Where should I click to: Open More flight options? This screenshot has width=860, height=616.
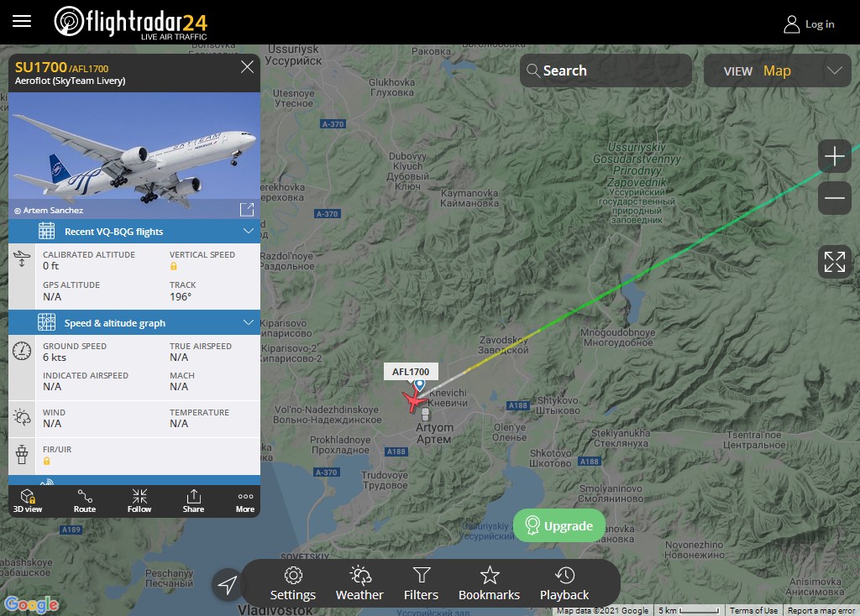click(x=245, y=501)
